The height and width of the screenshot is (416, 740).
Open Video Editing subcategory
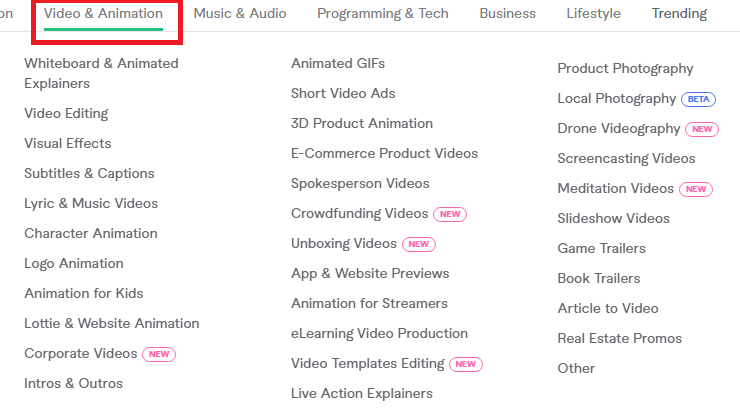pyautogui.click(x=66, y=113)
